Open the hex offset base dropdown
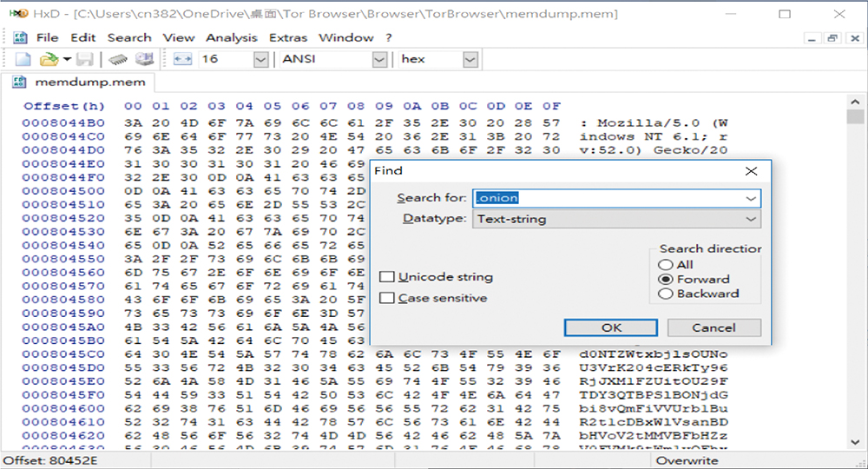 click(470, 59)
